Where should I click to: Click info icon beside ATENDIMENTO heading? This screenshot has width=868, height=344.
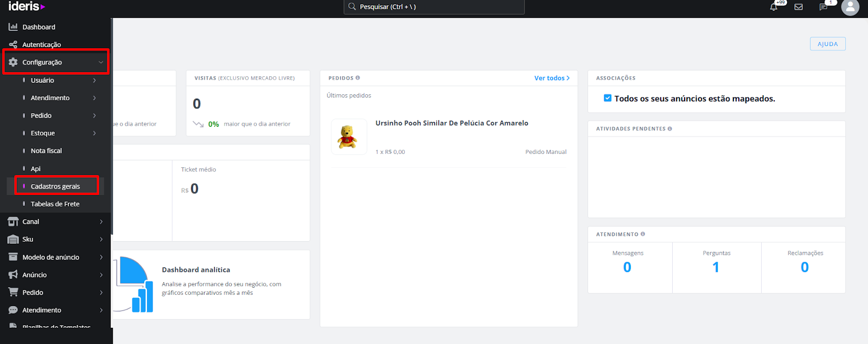(x=643, y=234)
